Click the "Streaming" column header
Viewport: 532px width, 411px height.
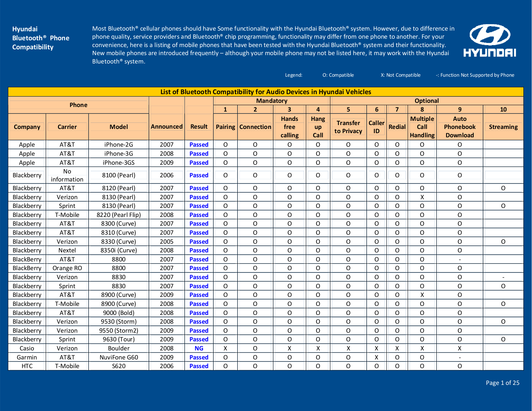[x=503, y=127]
